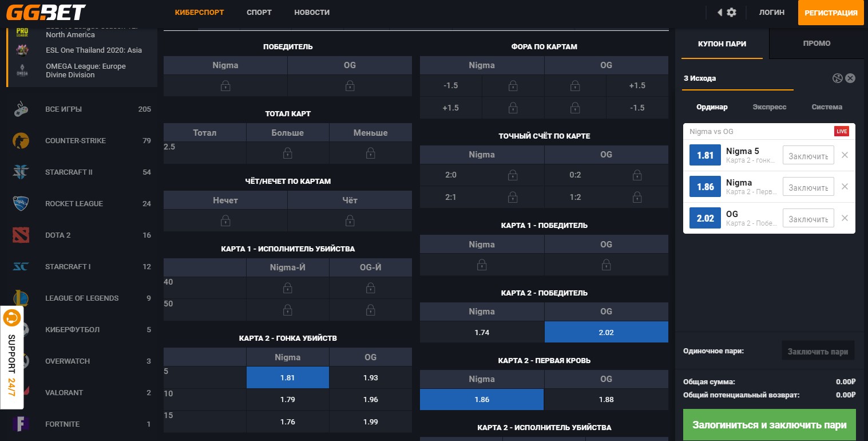This screenshot has width=868, height=441.
Task: Focus the stake field for Nigma 5 bet
Action: [x=808, y=156]
